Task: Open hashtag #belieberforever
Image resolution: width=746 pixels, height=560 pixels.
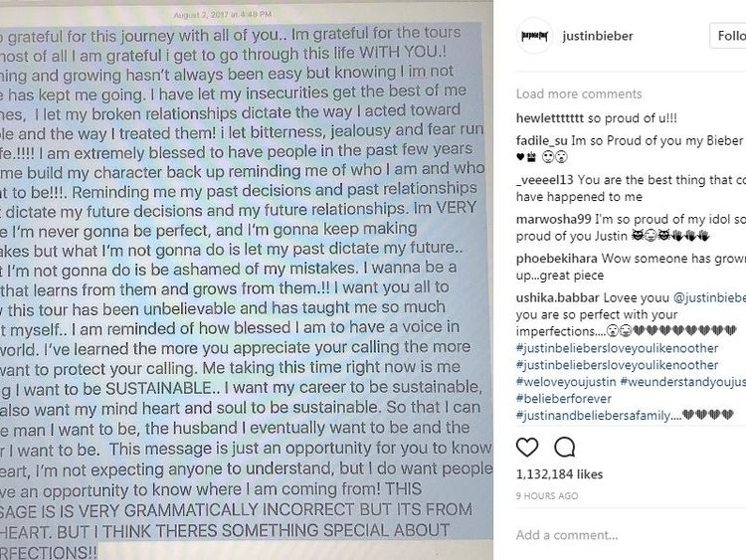Action: tap(564, 399)
